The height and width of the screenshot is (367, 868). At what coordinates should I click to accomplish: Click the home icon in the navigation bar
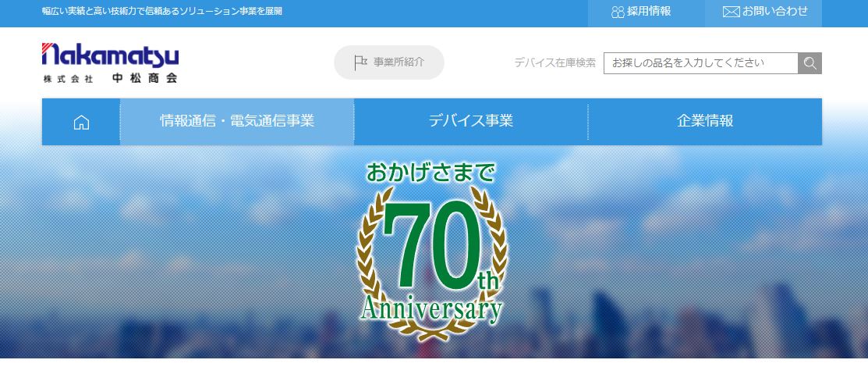[81, 122]
